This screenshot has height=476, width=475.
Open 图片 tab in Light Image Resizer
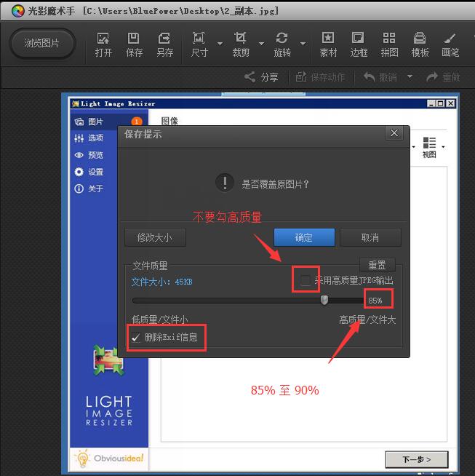click(95, 122)
